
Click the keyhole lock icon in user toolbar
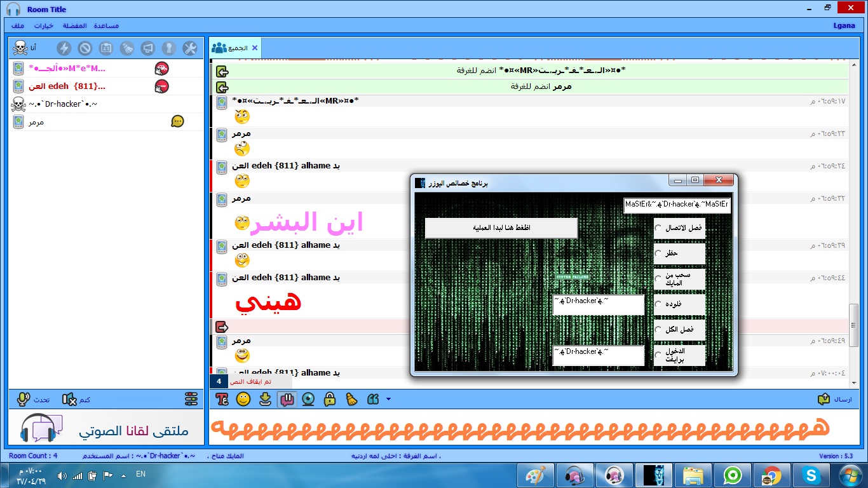(168, 48)
